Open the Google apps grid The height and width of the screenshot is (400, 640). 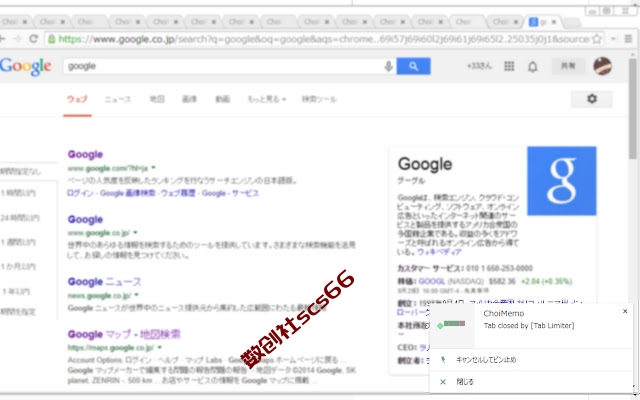pyautogui.click(x=509, y=66)
